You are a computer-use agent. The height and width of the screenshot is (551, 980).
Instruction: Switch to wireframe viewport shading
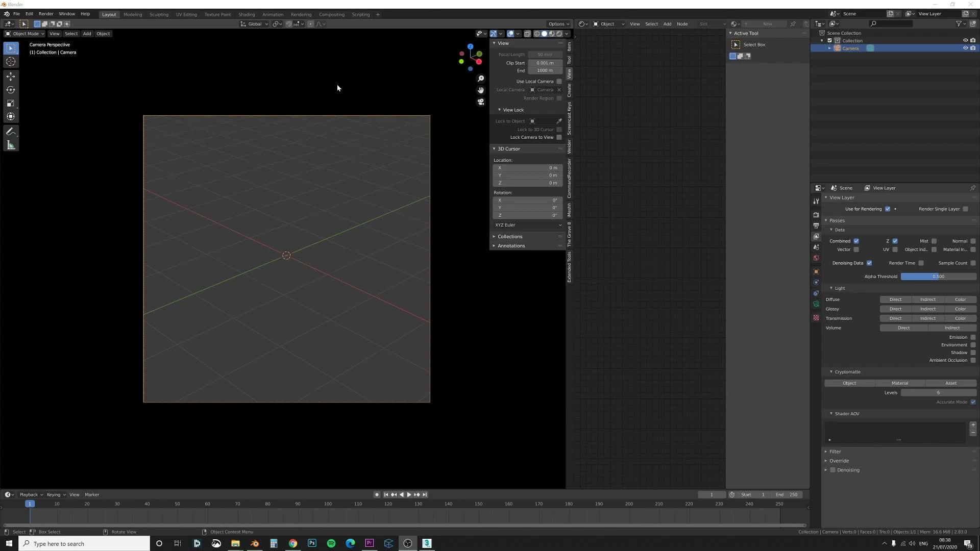pyautogui.click(x=537, y=34)
